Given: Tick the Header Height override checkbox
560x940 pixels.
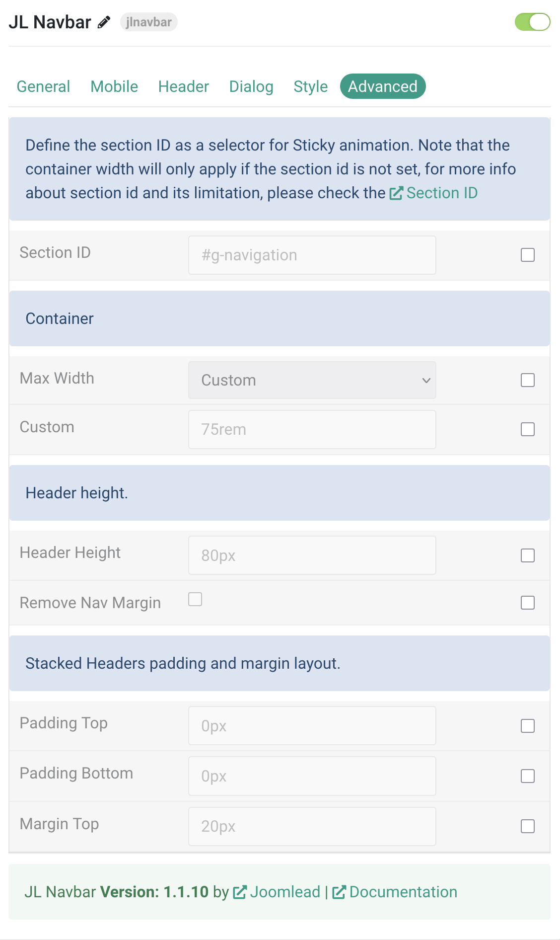Looking at the screenshot, I should tap(528, 555).
